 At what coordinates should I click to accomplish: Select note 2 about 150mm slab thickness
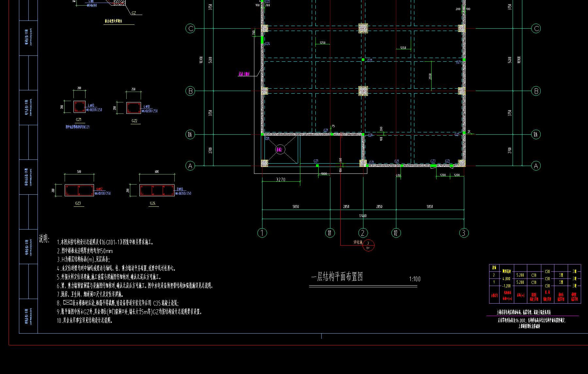click(x=85, y=251)
